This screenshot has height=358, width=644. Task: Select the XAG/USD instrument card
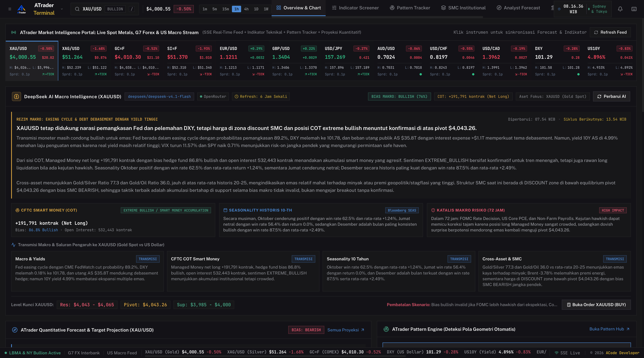point(84,61)
